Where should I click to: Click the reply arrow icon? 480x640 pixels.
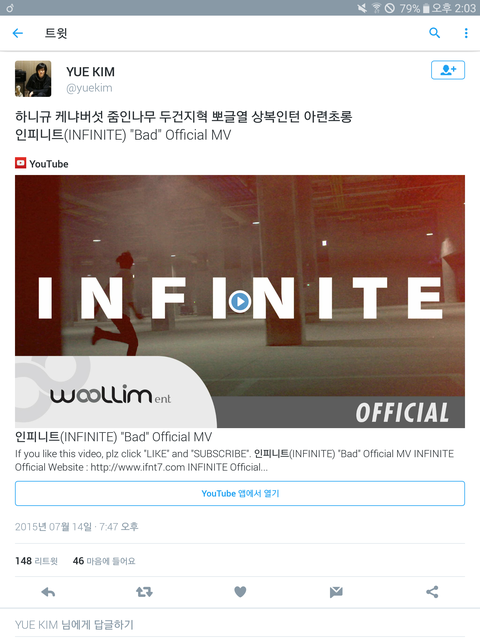click(48, 592)
